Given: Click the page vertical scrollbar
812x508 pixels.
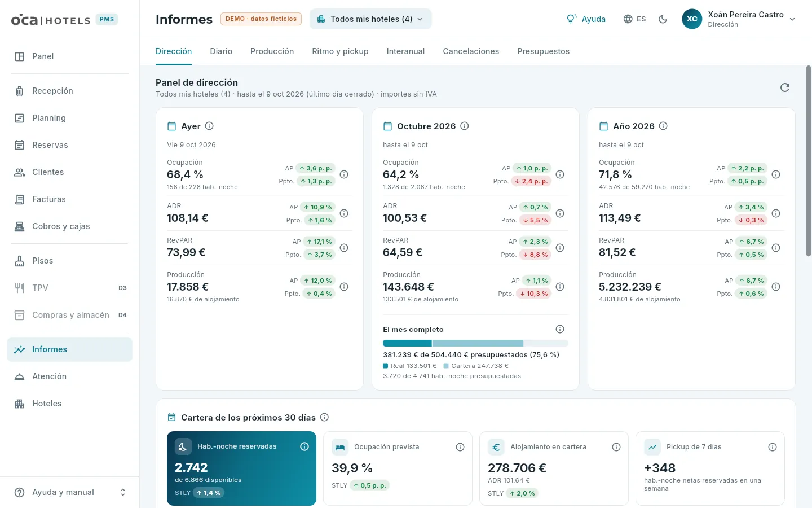Looking at the screenshot, I should pyautogui.click(x=809, y=161).
